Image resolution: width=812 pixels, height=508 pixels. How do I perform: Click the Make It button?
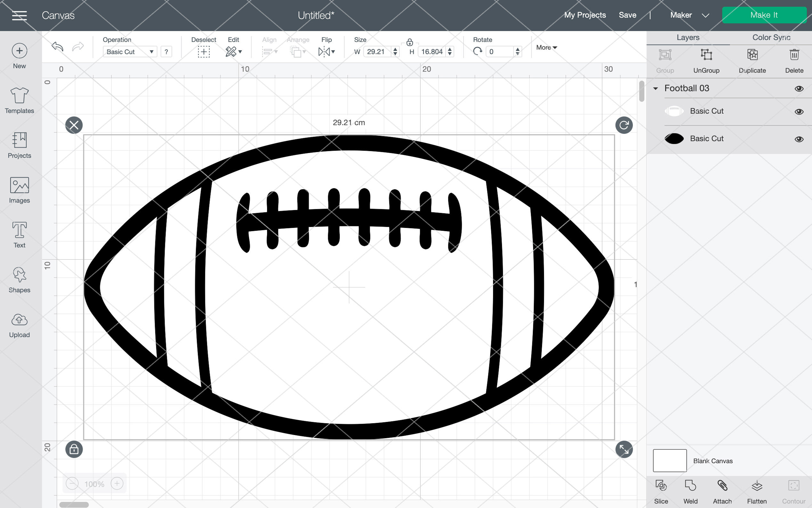coord(764,15)
